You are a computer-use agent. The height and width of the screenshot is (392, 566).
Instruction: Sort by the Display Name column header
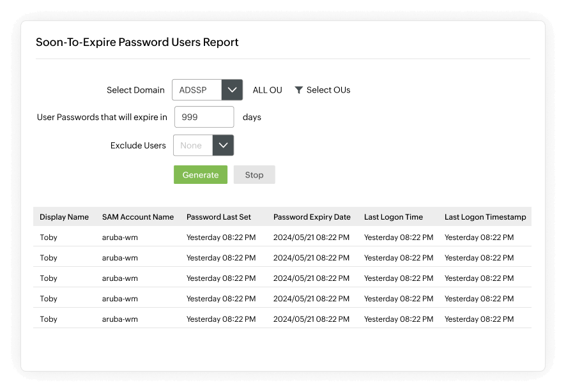pos(65,216)
